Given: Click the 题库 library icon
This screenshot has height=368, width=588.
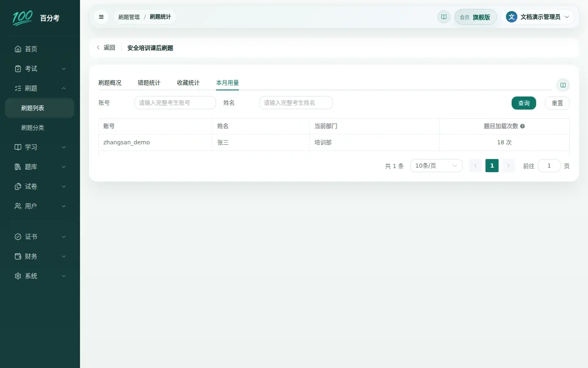Looking at the screenshot, I should tap(18, 167).
